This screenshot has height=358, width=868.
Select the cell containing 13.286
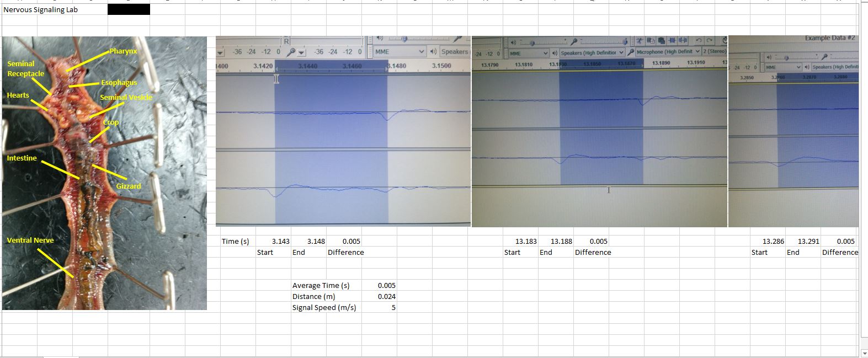click(767, 241)
